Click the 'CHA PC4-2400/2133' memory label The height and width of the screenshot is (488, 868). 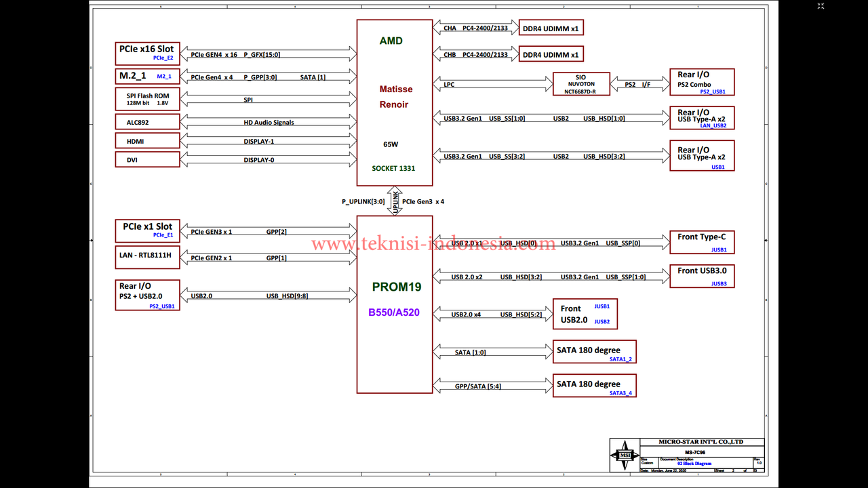[476, 28]
